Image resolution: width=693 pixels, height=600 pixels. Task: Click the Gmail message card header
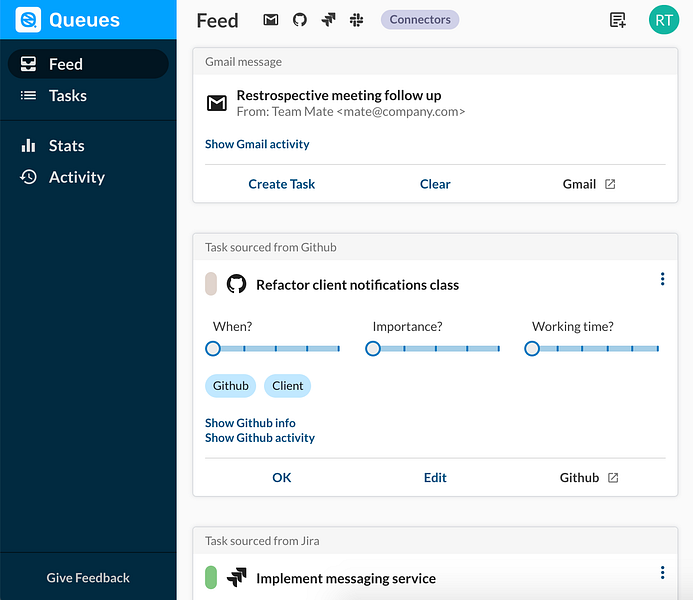435,61
